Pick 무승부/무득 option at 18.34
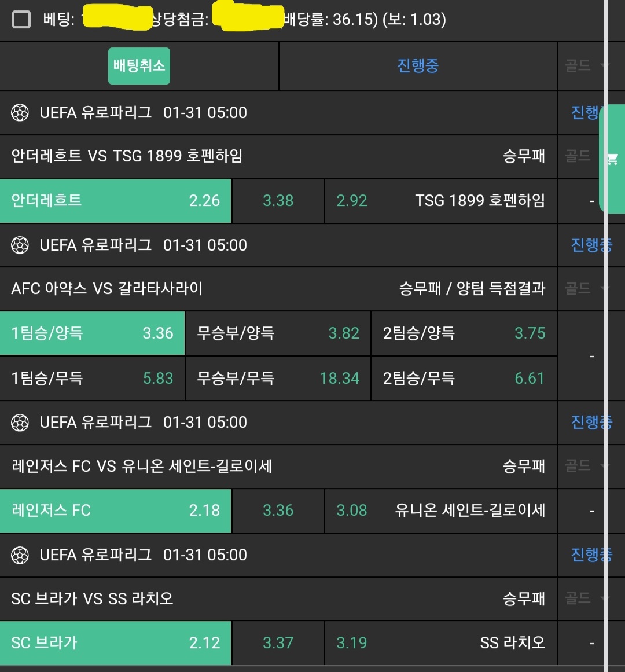The image size is (625, 672). pos(278,379)
